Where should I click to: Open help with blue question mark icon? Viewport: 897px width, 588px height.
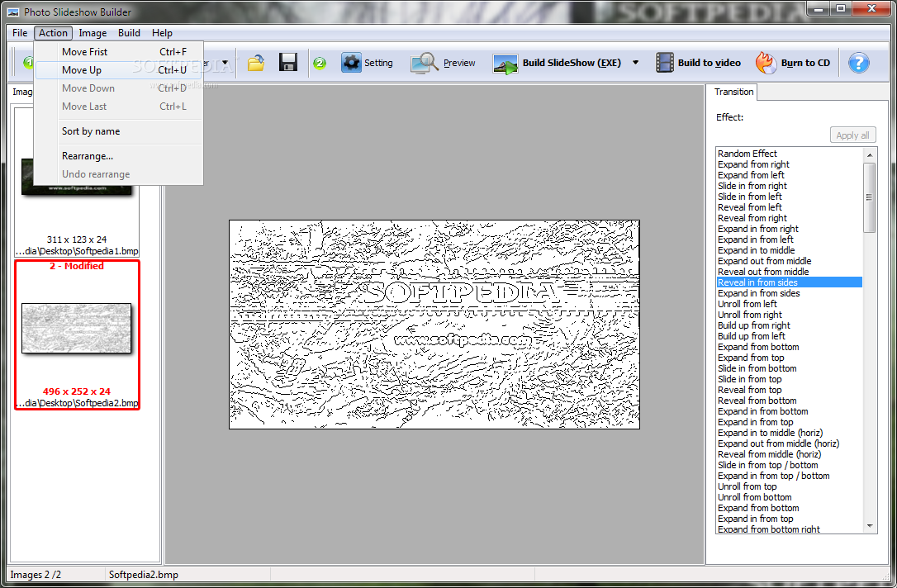click(858, 63)
